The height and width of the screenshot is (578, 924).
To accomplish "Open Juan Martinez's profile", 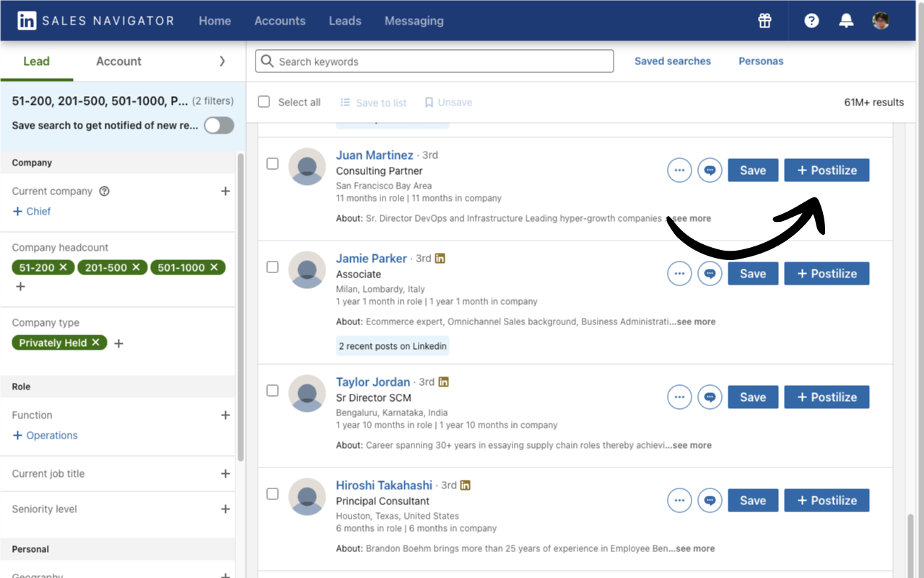I will pos(375,155).
